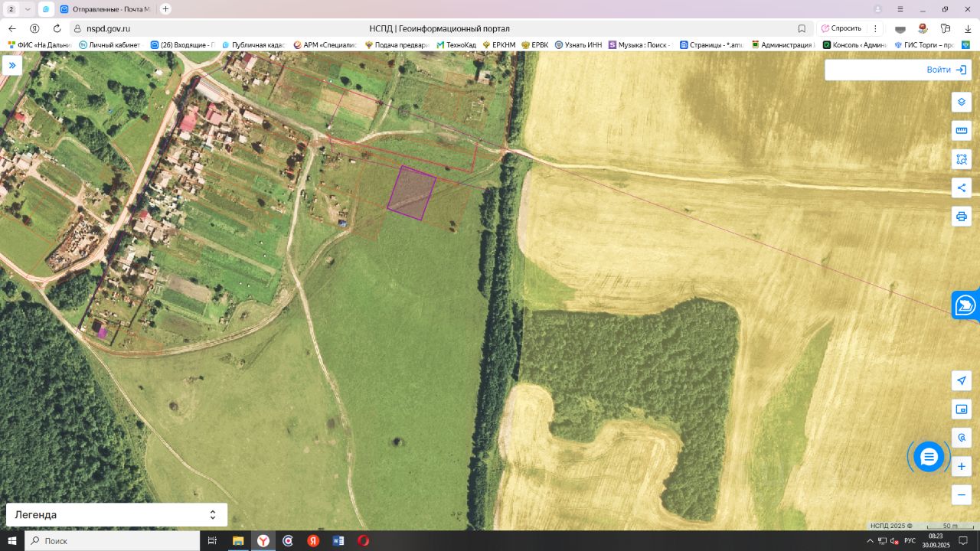Open Opera browser from the taskbar
Viewport: 980px width, 551px height.
click(x=363, y=541)
